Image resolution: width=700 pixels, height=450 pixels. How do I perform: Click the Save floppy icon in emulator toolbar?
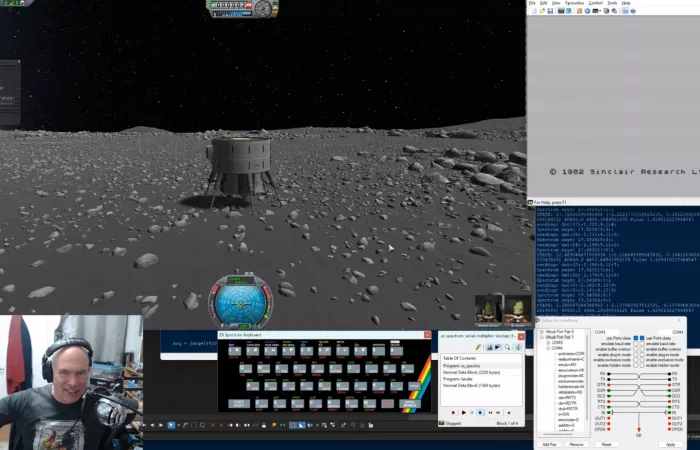(550, 11)
